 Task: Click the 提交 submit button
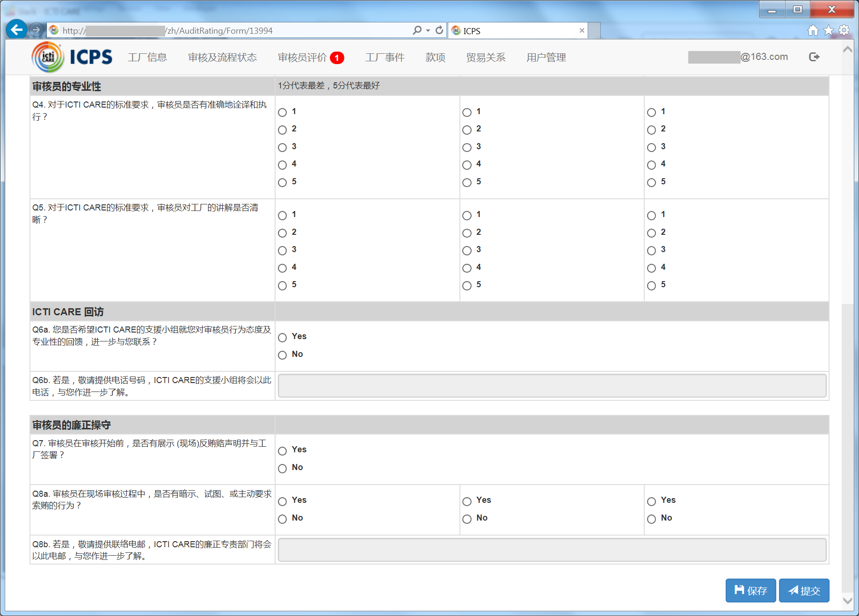click(804, 590)
